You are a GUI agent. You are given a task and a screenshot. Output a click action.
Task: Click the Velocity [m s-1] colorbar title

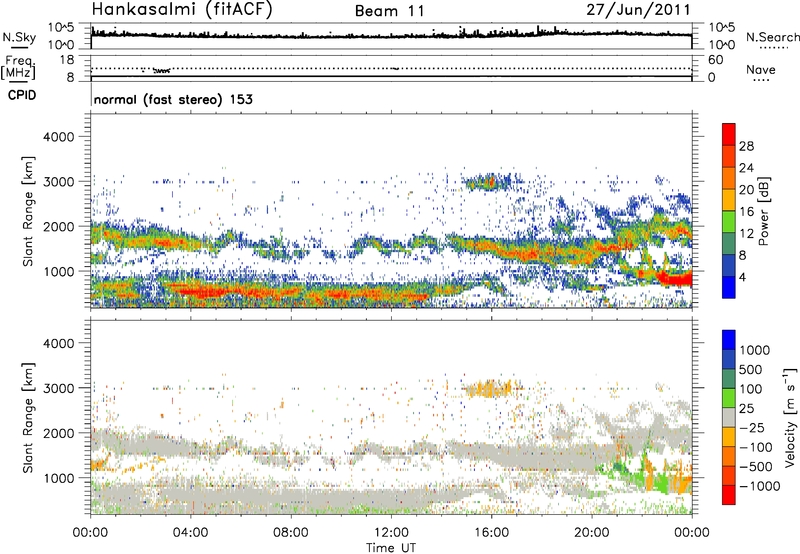tap(790, 417)
